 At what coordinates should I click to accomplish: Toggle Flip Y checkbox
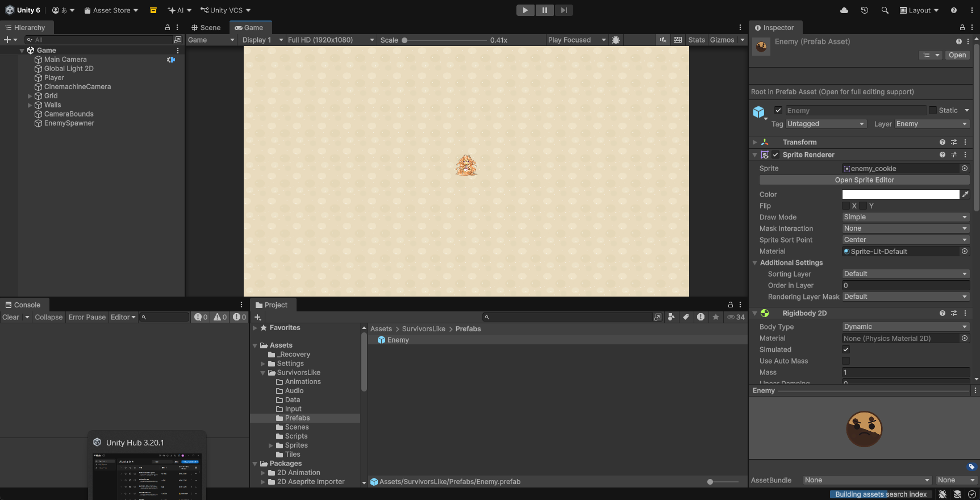(863, 206)
